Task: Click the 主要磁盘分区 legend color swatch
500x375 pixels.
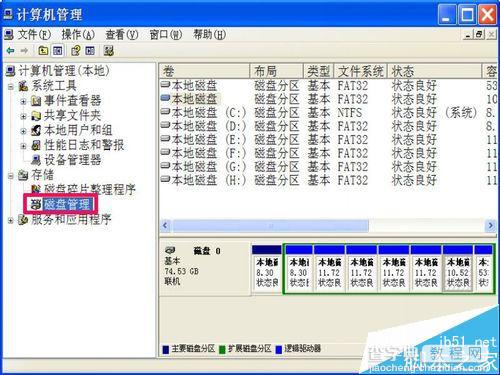Action: click(x=166, y=349)
